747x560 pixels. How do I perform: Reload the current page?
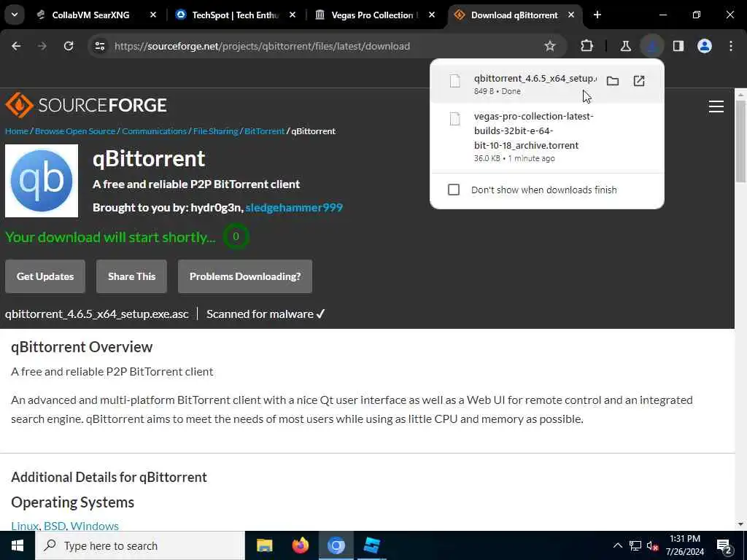69,46
